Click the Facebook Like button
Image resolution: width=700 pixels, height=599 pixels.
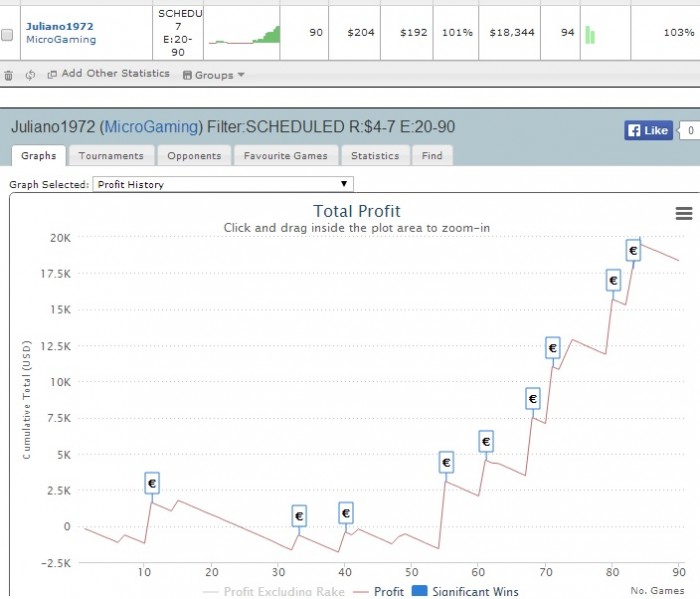[x=648, y=130]
